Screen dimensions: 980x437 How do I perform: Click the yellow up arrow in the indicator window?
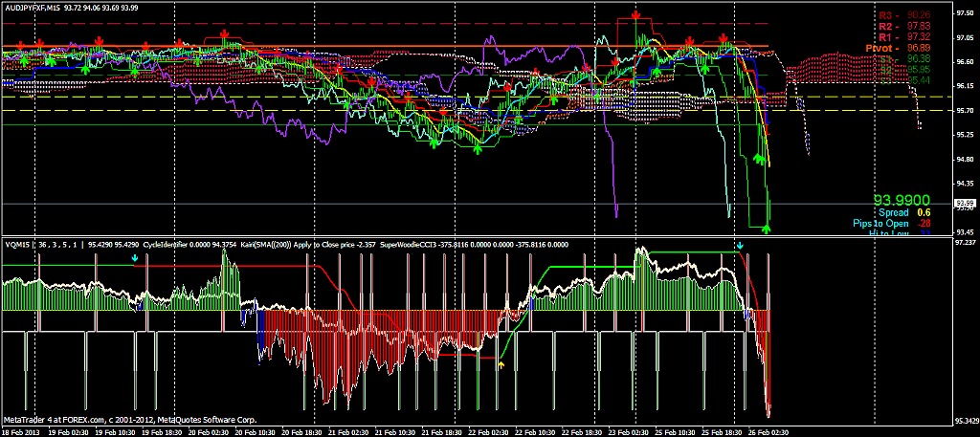pos(501,364)
